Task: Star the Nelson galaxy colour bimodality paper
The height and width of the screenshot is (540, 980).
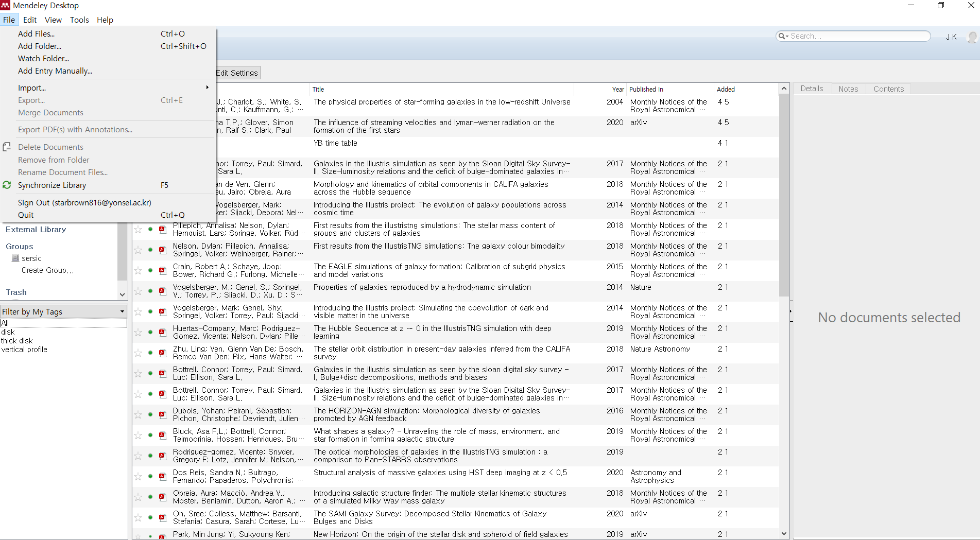Action: (x=138, y=250)
